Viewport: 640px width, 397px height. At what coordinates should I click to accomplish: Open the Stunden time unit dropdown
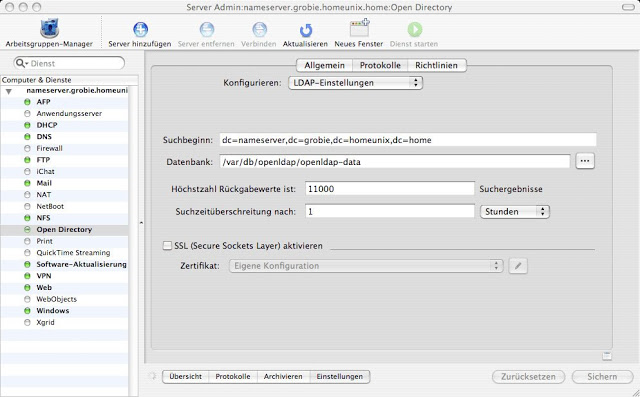click(x=515, y=212)
